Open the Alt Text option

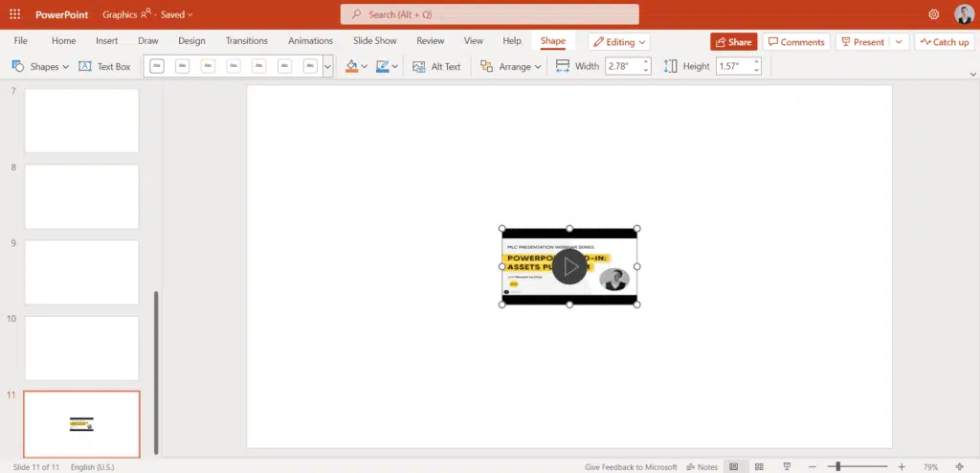coord(436,67)
